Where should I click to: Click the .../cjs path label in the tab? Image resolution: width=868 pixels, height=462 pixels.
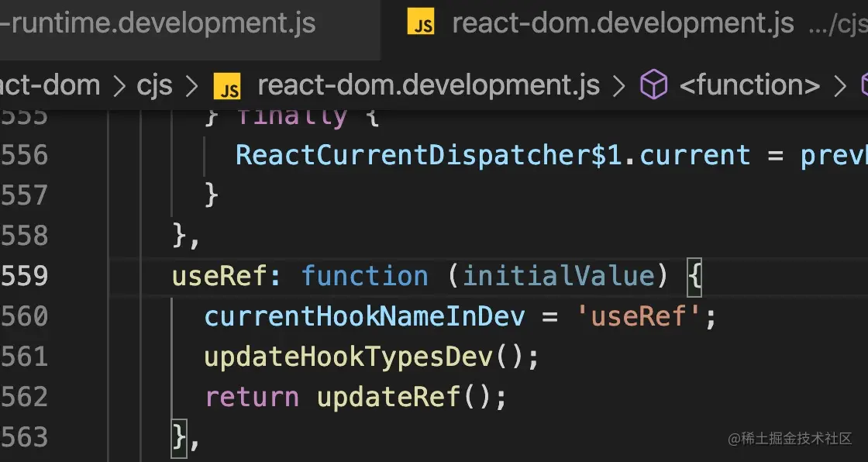(838, 24)
